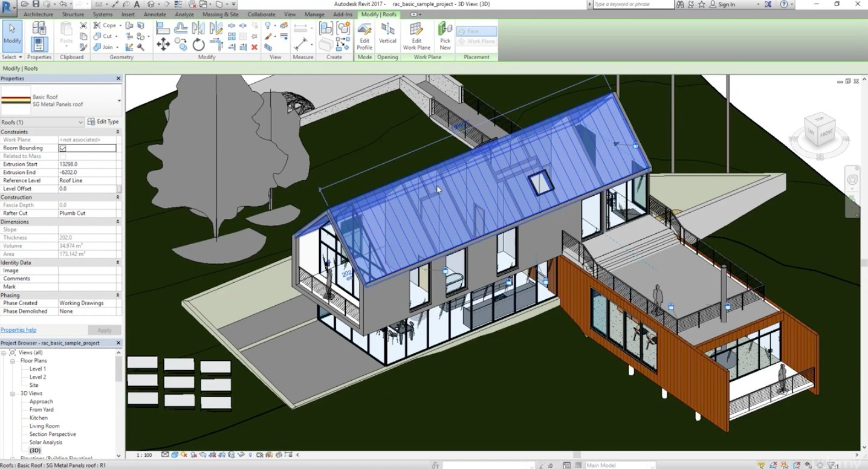Open the Roofs (1) filter dropdown
Screen dimensions: 868x469
coord(80,122)
